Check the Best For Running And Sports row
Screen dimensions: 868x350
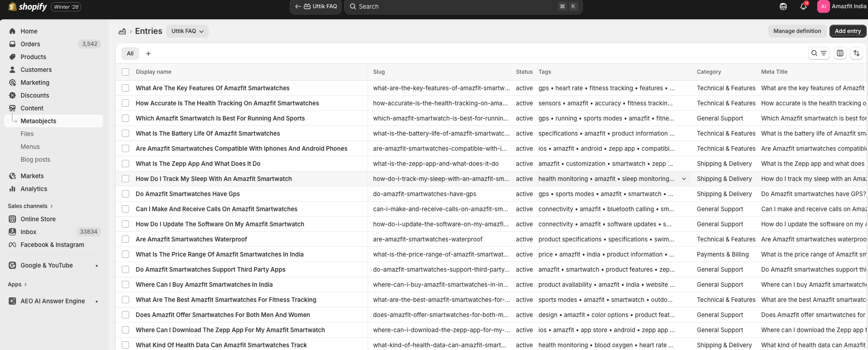pyautogui.click(x=125, y=118)
